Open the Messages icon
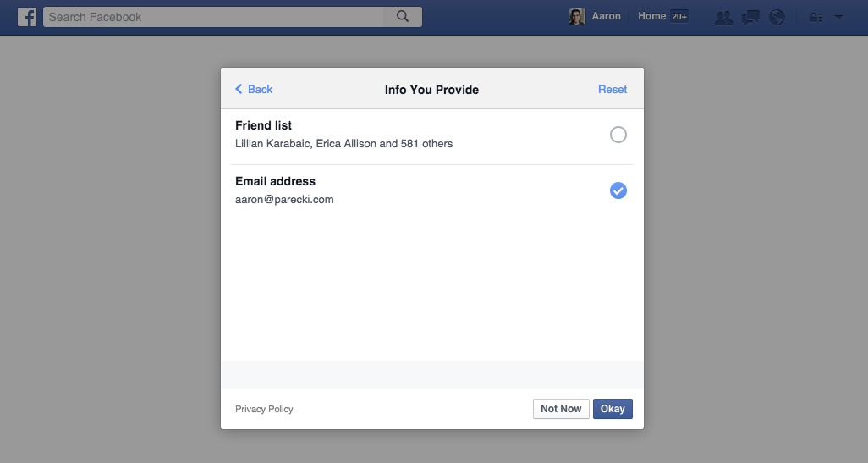Image resolution: width=868 pixels, height=463 pixels. (x=750, y=17)
